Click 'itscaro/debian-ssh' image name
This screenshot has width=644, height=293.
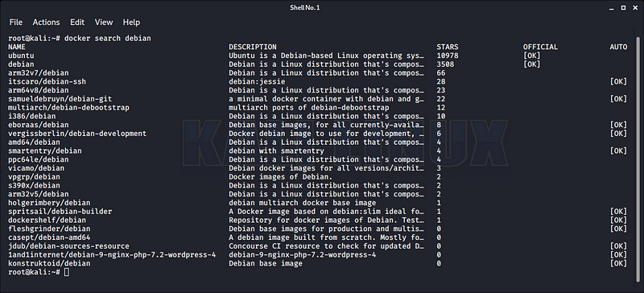click(x=47, y=81)
